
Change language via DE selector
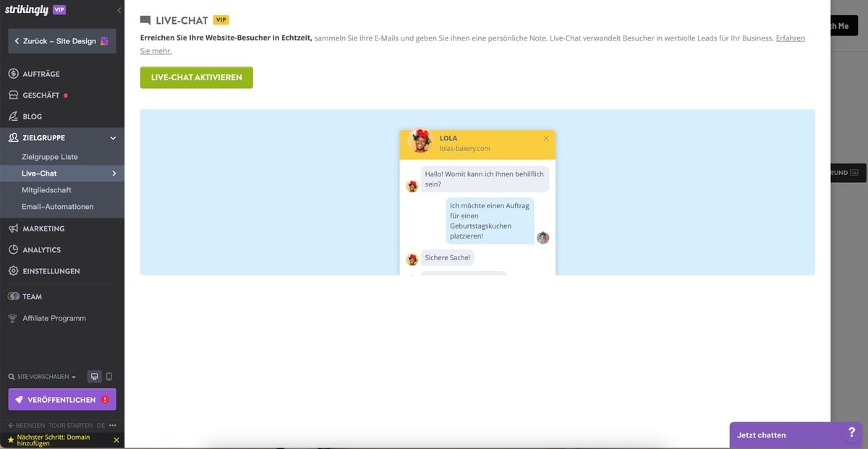101,425
